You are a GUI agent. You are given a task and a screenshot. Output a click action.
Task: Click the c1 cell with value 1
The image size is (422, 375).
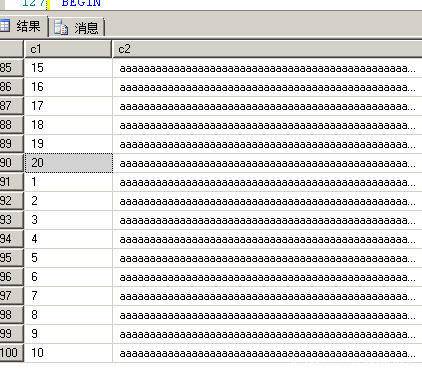[69, 182]
